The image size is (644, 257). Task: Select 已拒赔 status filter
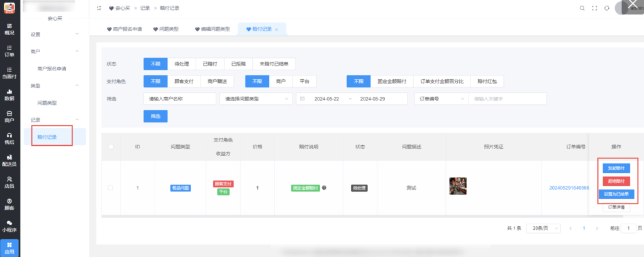pos(238,64)
